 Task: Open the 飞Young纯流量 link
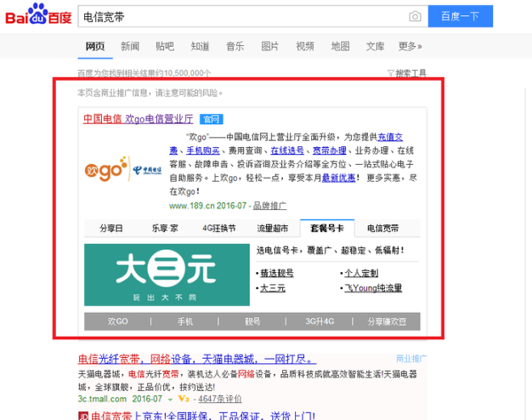[373, 288]
